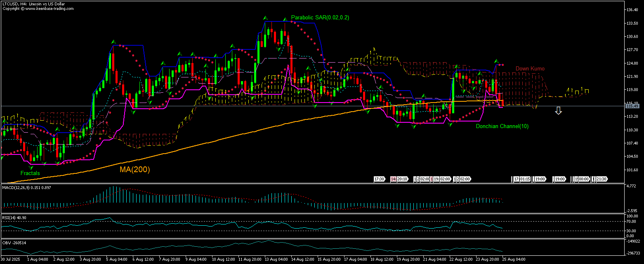Click the Down Kumo label
644x264 pixels.
pyautogui.click(x=530, y=68)
